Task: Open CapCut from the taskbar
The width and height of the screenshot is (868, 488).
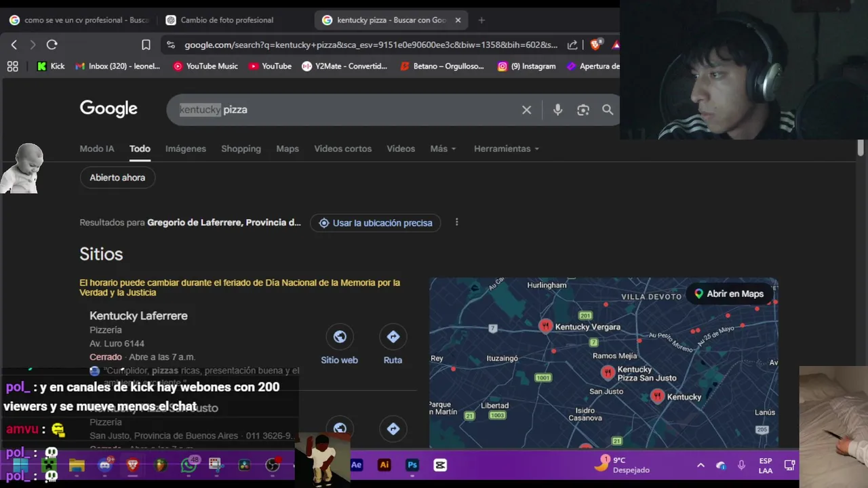Action: point(440,465)
